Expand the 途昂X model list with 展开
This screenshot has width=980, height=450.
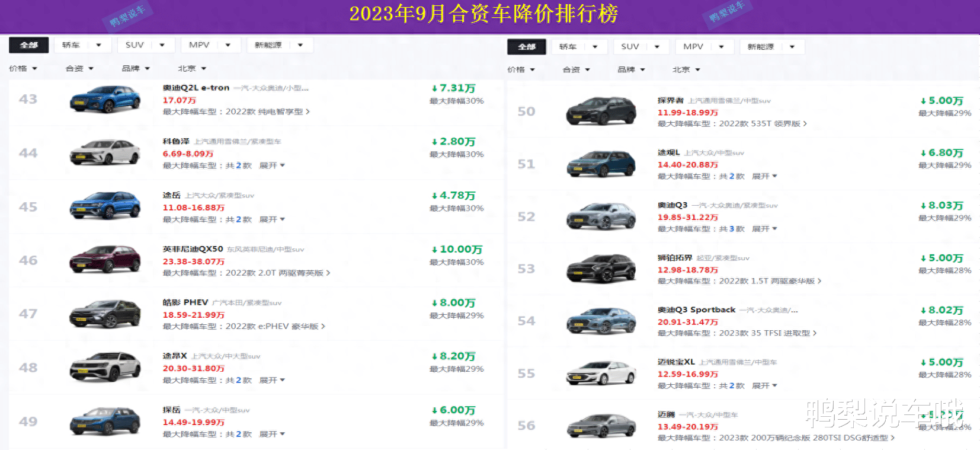272,380
